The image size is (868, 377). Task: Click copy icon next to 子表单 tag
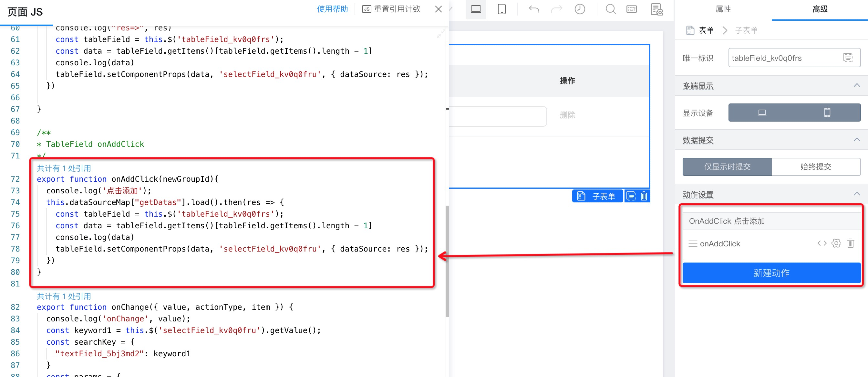click(631, 196)
